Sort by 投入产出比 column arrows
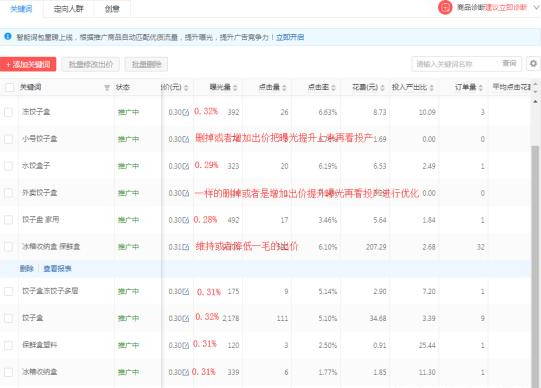This screenshot has height=388, width=541. [432, 88]
